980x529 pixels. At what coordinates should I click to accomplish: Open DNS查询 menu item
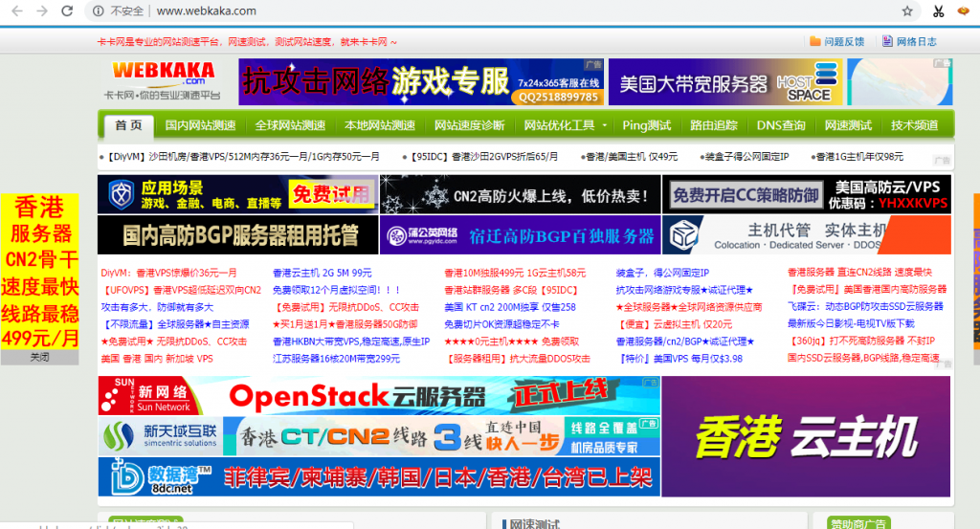pyautogui.click(x=781, y=125)
